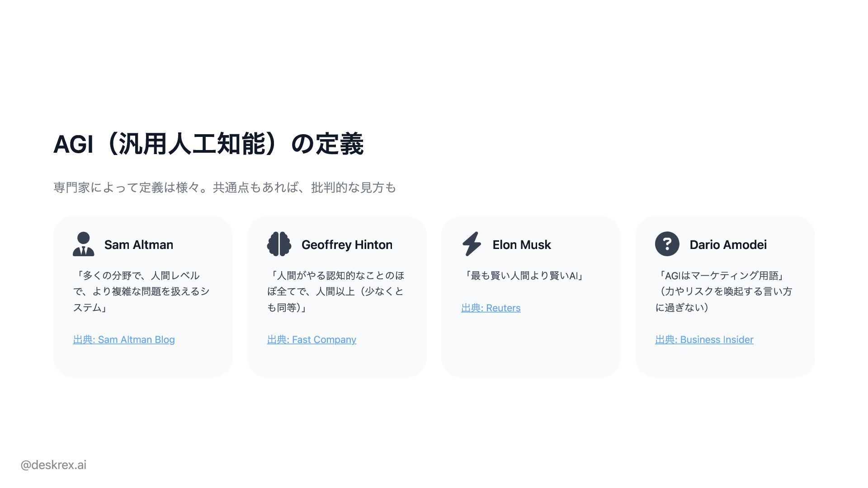Open the Fast Company source link
This screenshot has width=868, height=488.
[311, 340]
